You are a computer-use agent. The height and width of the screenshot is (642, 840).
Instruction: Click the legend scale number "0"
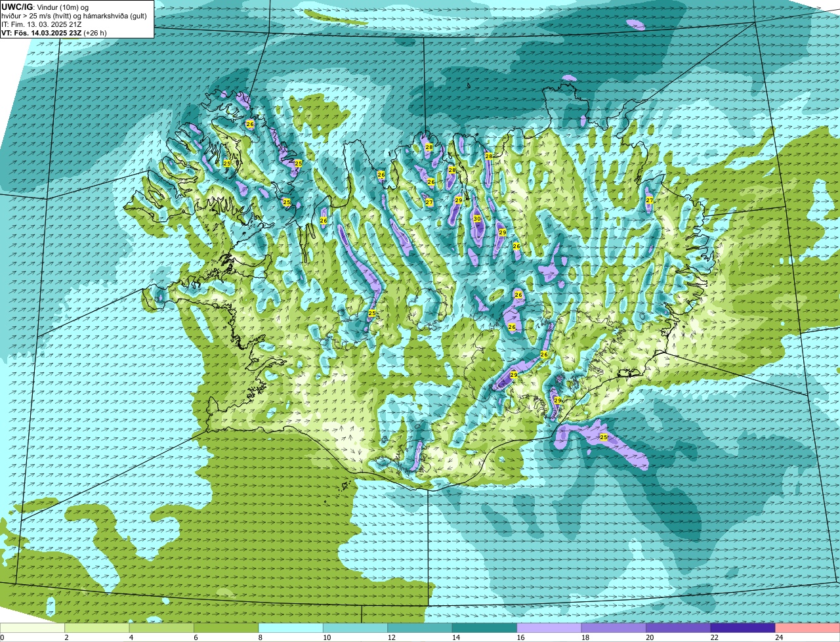tap(3, 637)
